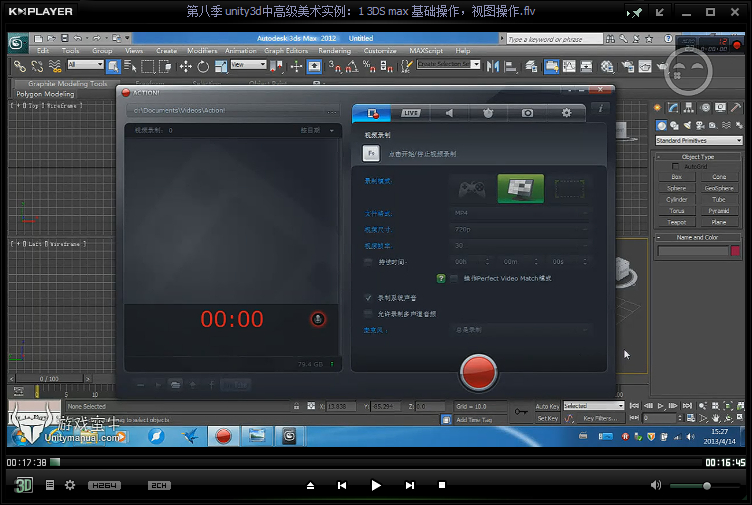Click the Teapot primitive button
752x505 pixels.
click(676, 223)
